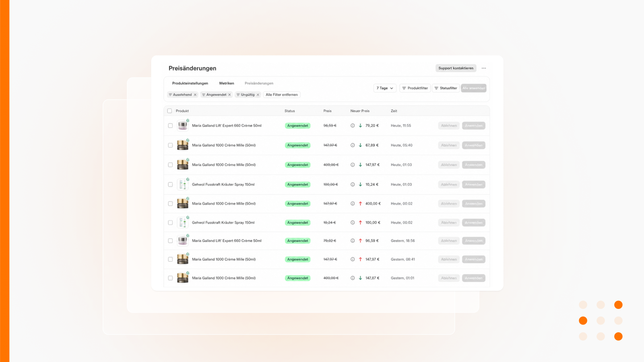Click the info icon beside new price 100,00 €

[353, 222]
